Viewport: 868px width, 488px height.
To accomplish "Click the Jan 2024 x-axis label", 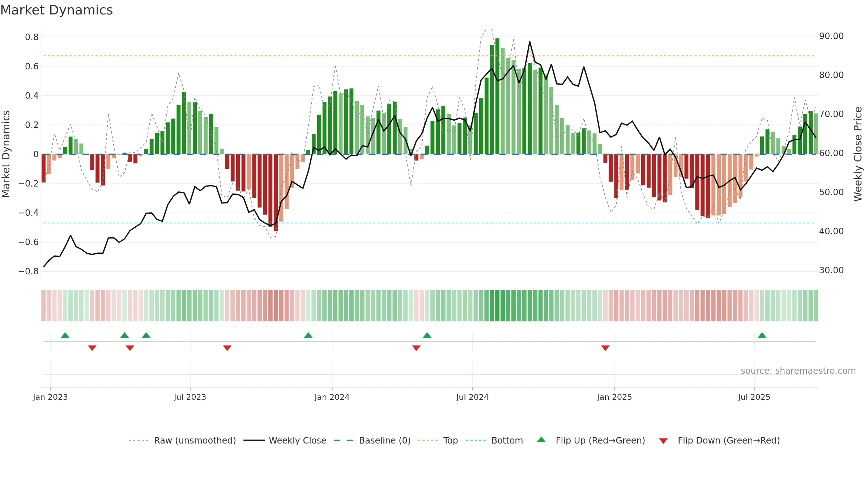I will click(332, 397).
